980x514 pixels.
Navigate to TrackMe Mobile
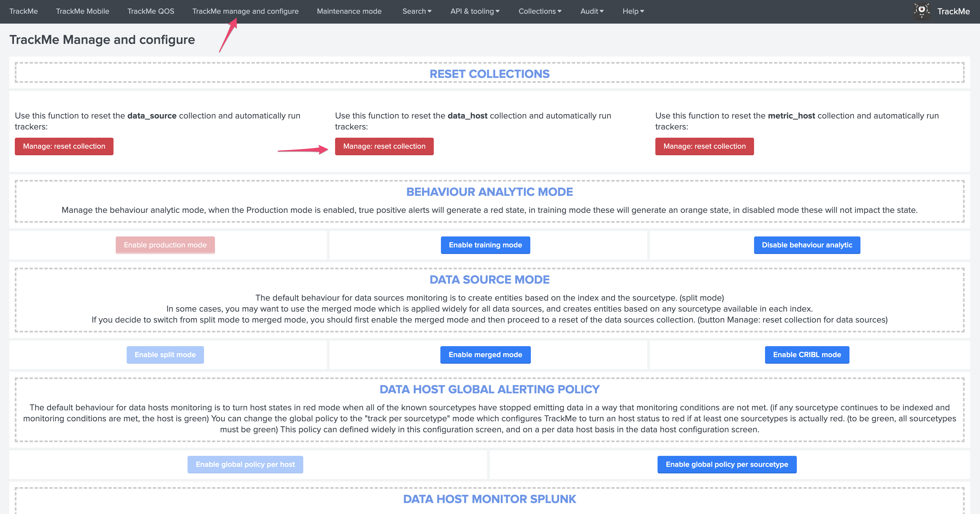tap(82, 11)
